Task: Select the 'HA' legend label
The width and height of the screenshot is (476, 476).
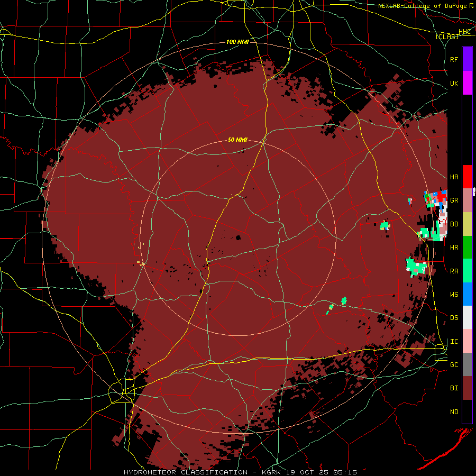Action: 454,177
